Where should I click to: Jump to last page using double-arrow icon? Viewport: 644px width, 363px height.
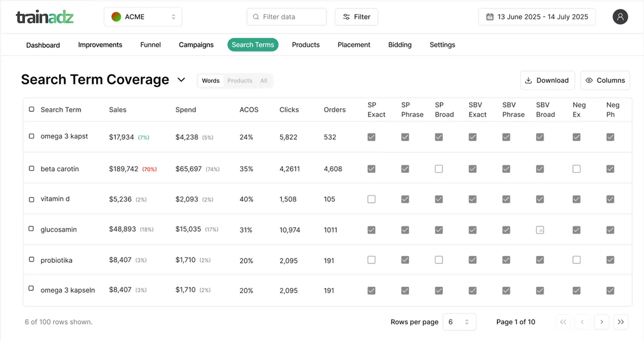point(621,322)
